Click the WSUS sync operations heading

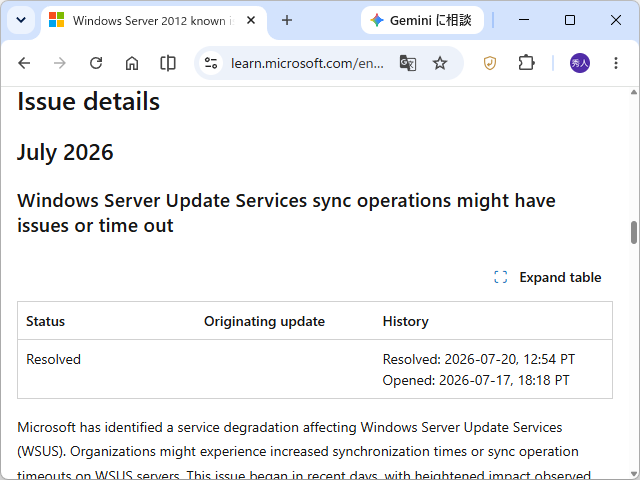[x=286, y=213]
